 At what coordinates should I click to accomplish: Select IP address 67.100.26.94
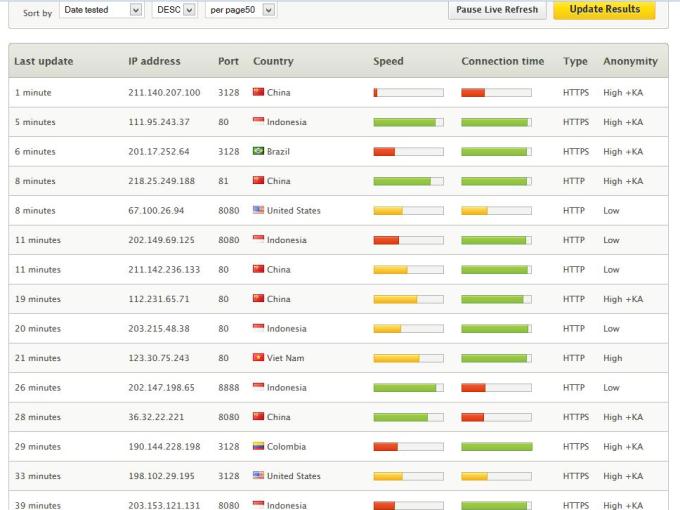click(156, 210)
